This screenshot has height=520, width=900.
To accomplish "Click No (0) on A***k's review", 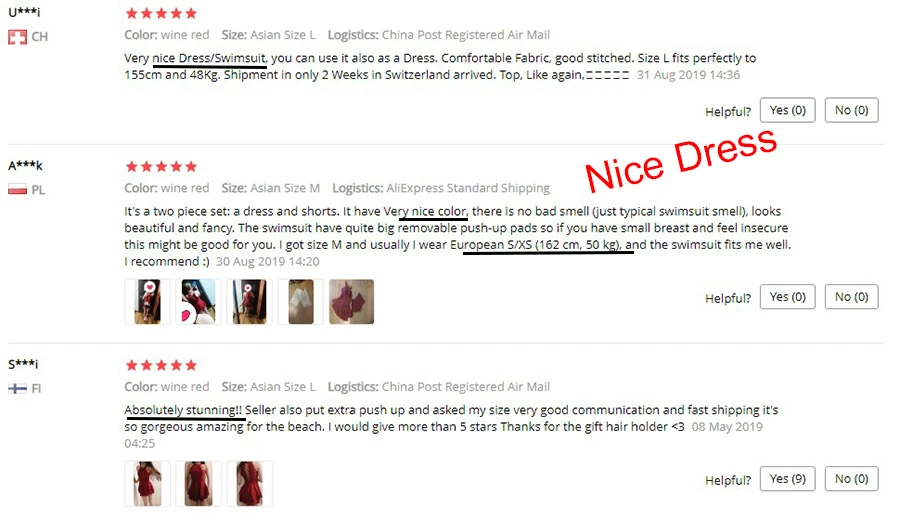I will pos(851,297).
